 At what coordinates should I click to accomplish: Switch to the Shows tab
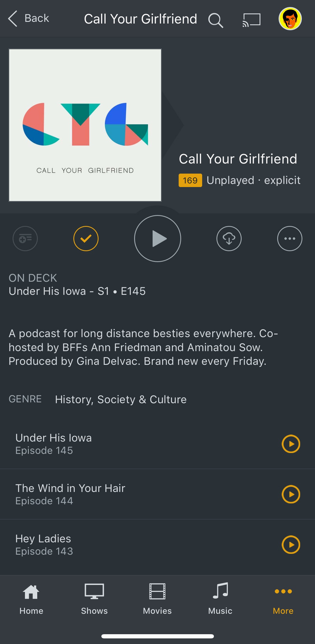(94, 599)
